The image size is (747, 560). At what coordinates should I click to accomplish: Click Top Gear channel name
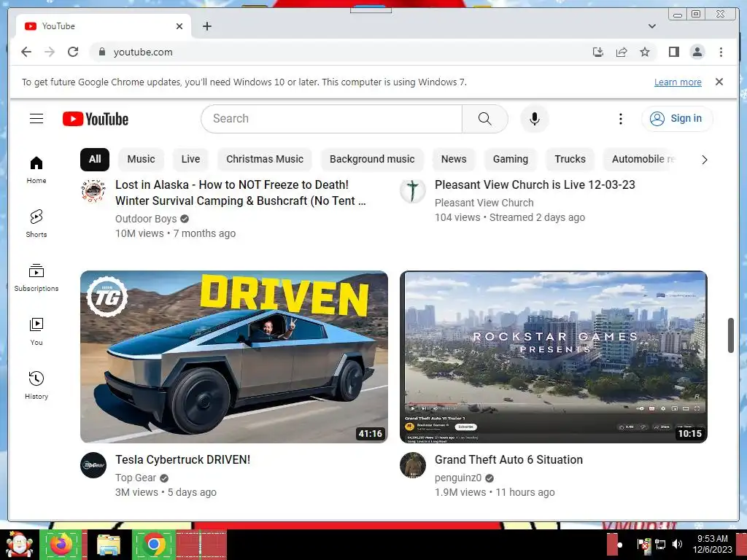[x=136, y=478]
